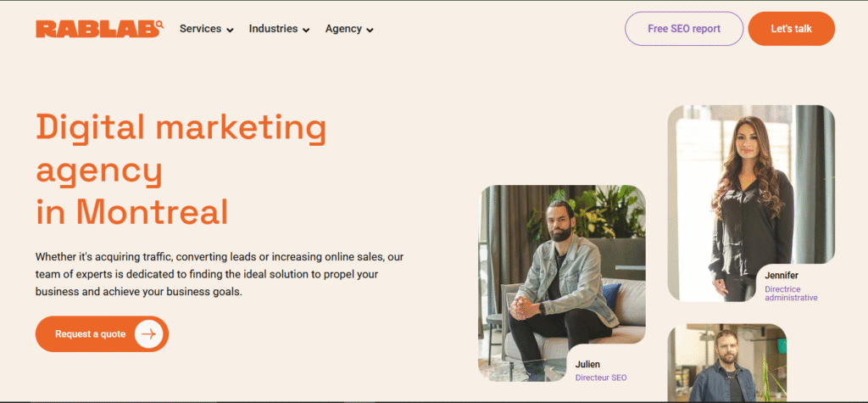
Task: Expand the chevron next to Services
Action: (230, 30)
